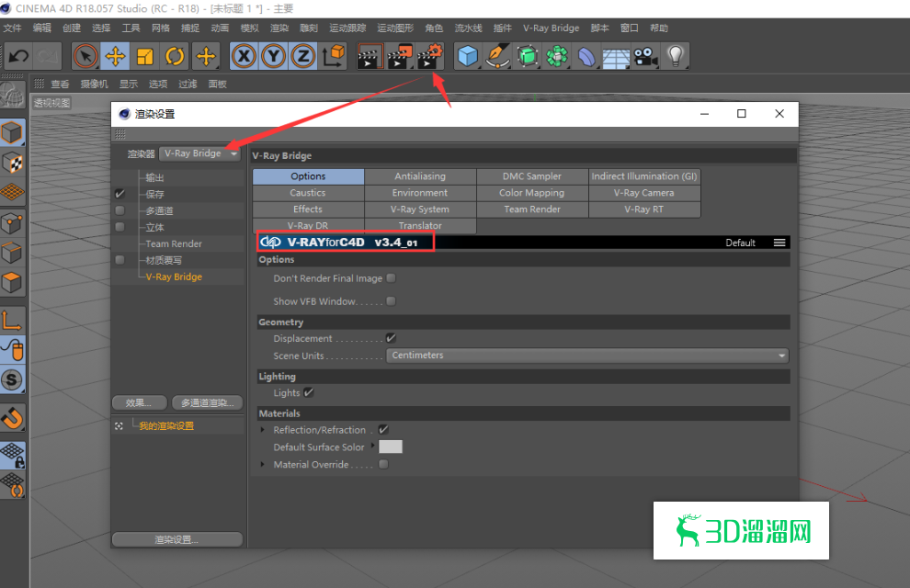The image size is (910, 588).
Task: Open the V-Ray Bridge menu
Action: (x=551, y=28)
